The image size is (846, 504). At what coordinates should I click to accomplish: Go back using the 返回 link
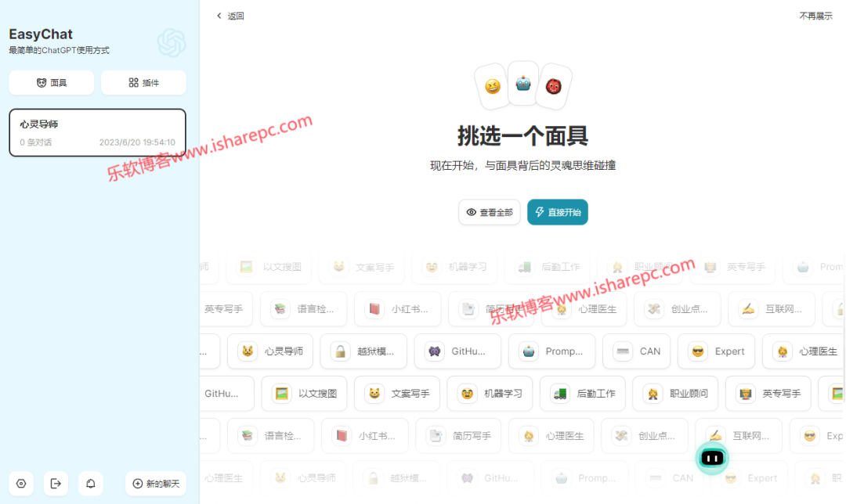click(x=230, y=16)
